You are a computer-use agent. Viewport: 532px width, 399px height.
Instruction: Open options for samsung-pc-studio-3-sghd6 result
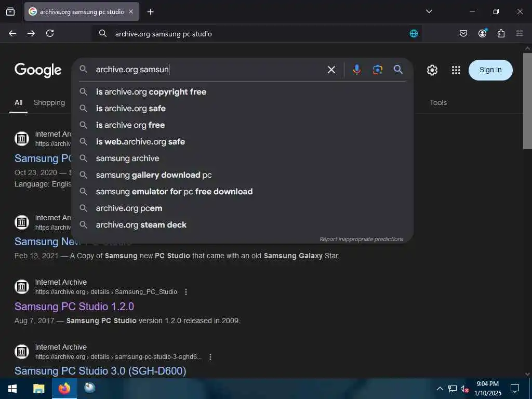[x=210, y=357]
